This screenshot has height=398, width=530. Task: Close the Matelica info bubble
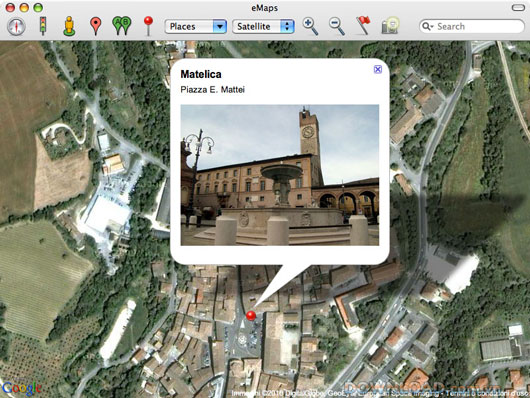click(378, 69)
